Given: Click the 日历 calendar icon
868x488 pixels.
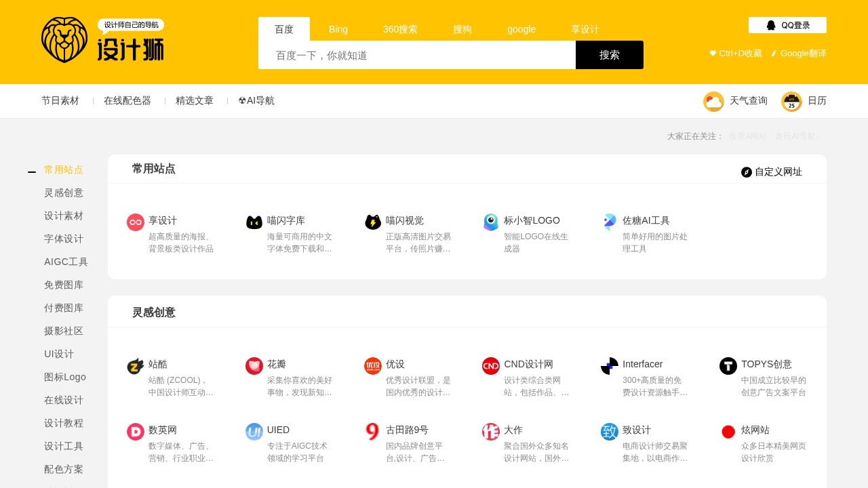Looking at the screenshot, I should pyautogui.click(x=791, y=101).
